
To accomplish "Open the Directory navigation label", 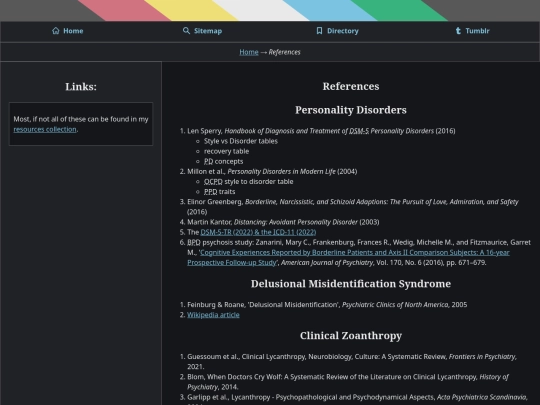I will 343,31.
